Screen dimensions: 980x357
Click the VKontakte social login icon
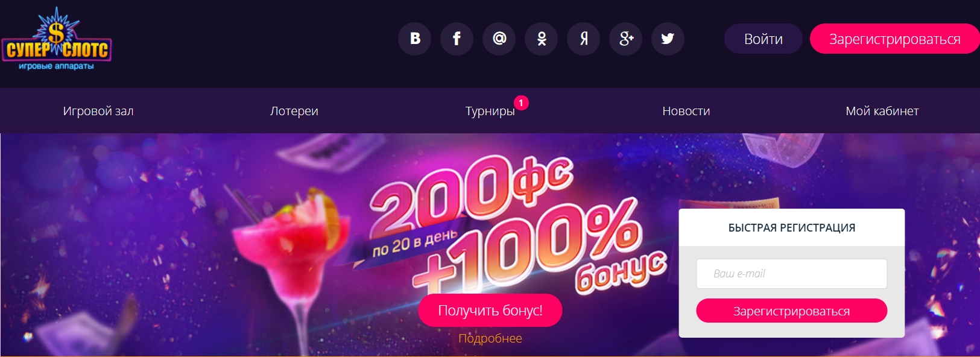(x=415, y=39)
